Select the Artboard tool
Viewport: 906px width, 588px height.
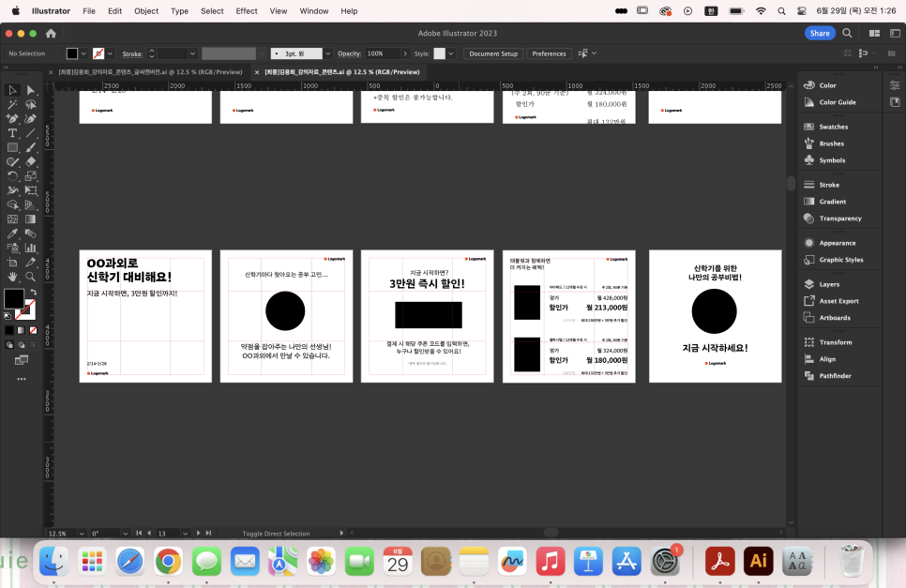(12, 263)
